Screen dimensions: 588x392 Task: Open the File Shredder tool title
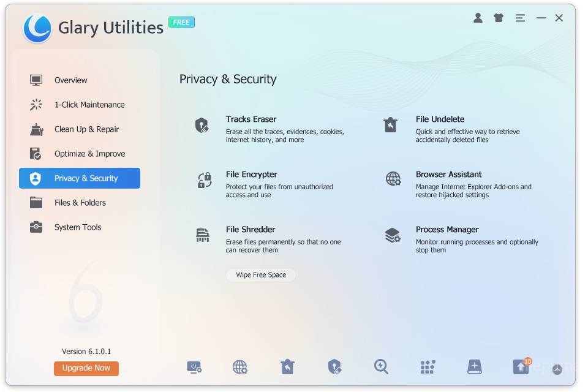251,230
